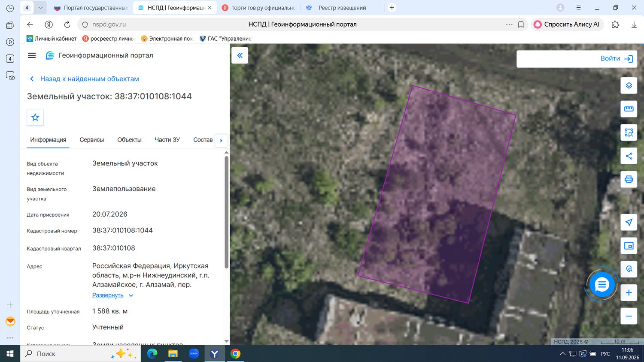
Task: Open browser extensions puzzle icon
Action: (x=616, y=24)
